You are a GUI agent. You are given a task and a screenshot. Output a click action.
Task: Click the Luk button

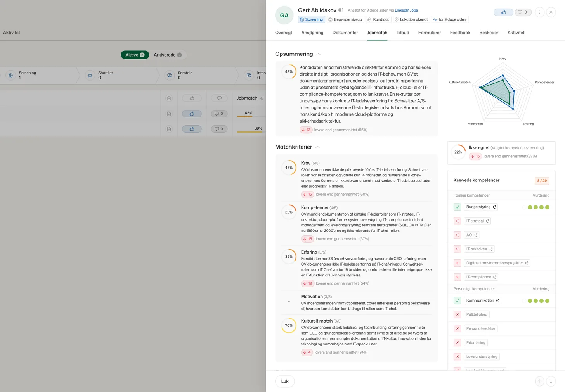[x=285, y=381]
